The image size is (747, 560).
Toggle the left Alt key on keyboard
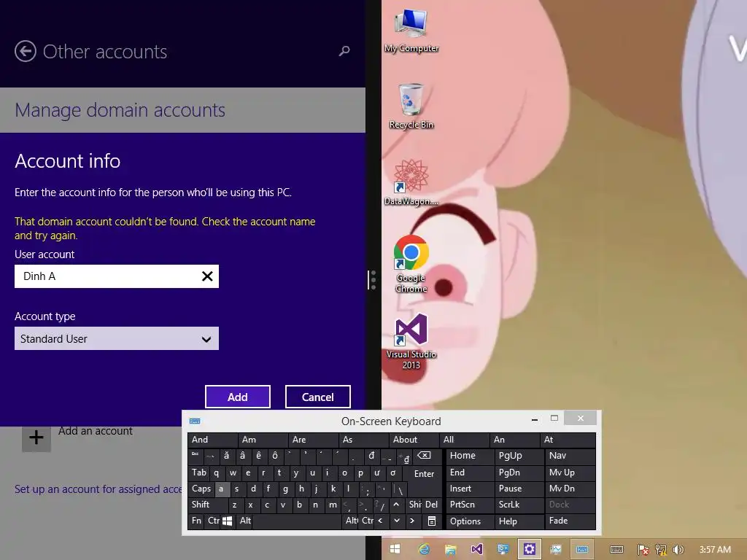tap(245, 521)
